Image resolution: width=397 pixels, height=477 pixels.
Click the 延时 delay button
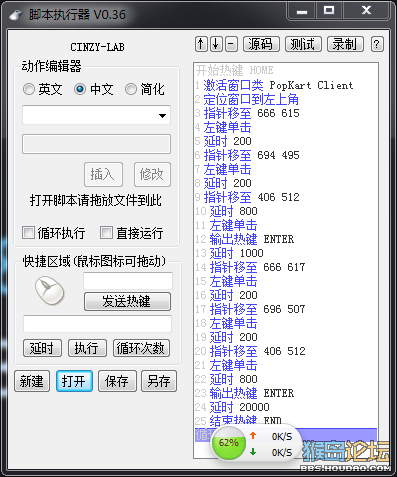[42, 348]
